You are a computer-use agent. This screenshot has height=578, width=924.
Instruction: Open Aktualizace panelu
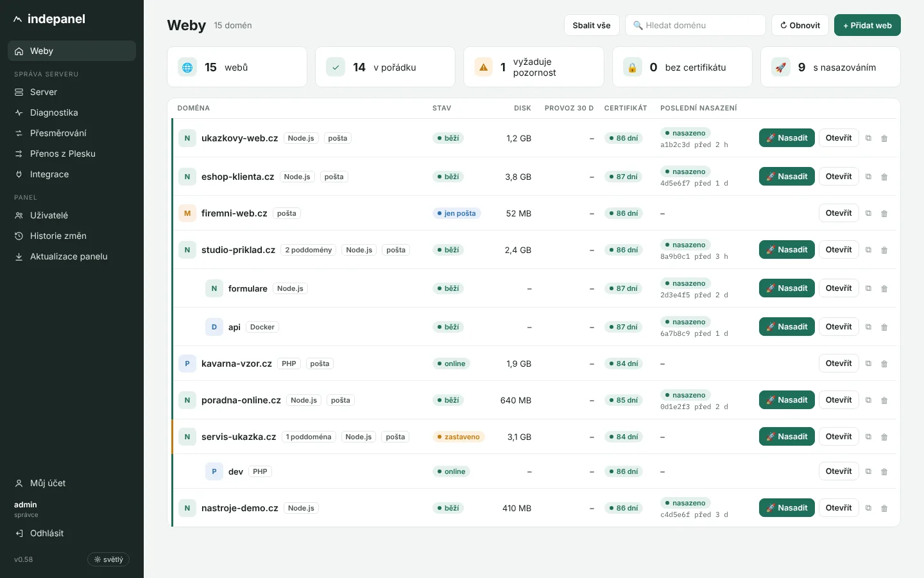click(72, 256)
